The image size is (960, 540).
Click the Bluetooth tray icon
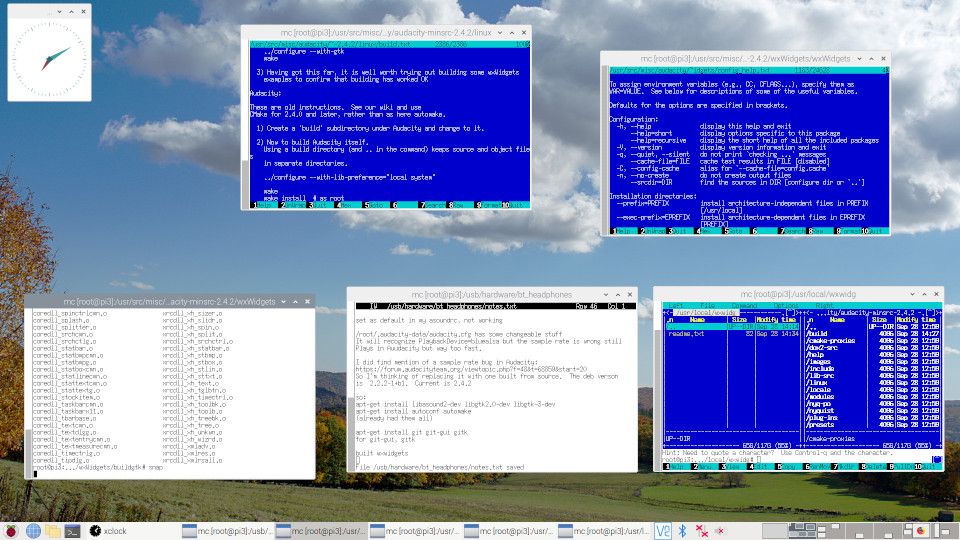tap(682, 531)
